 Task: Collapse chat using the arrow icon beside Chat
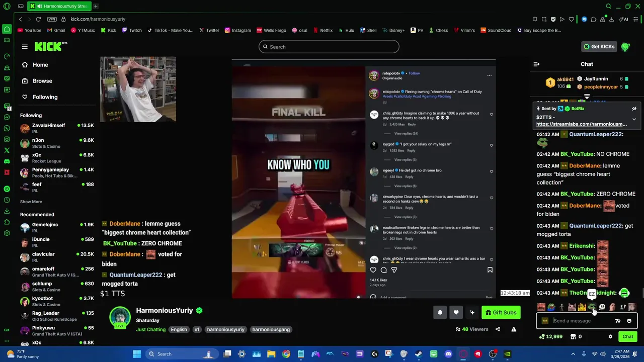pos(536,64)
